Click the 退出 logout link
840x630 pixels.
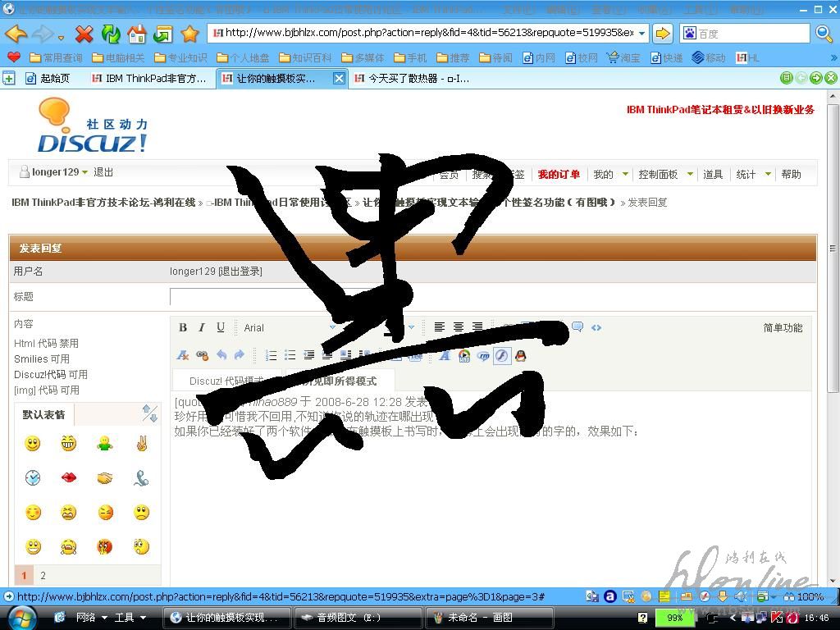[x=103, y=172]
